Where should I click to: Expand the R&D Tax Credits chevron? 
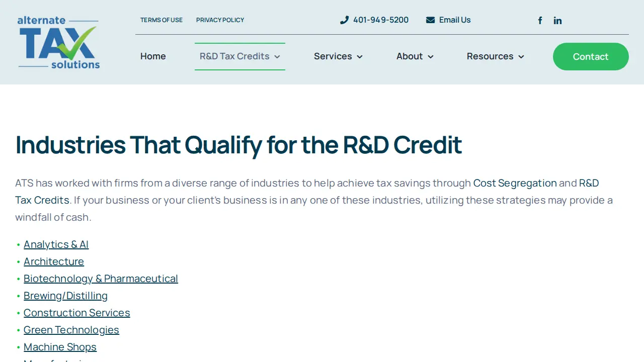tap(277, 57)
